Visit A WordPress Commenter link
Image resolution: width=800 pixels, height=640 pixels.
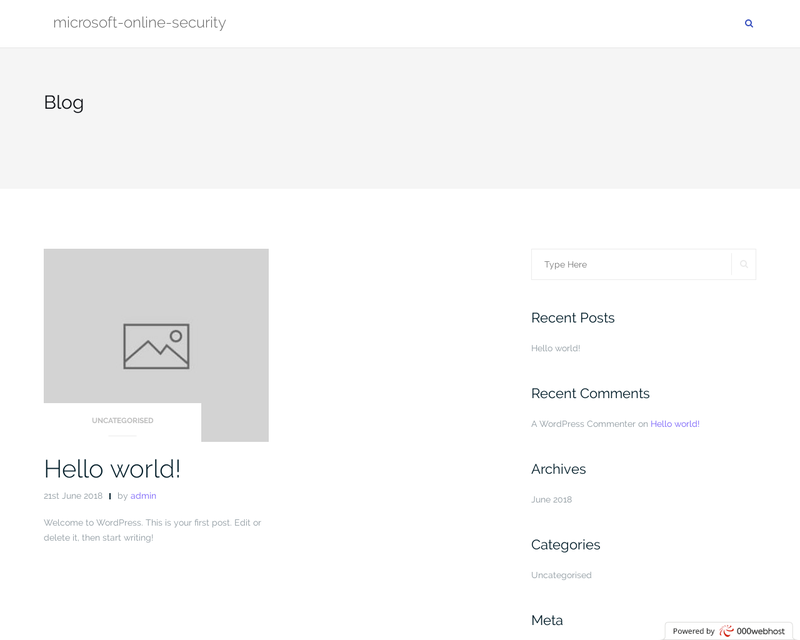pyautogui.click(x=583, y=424)
